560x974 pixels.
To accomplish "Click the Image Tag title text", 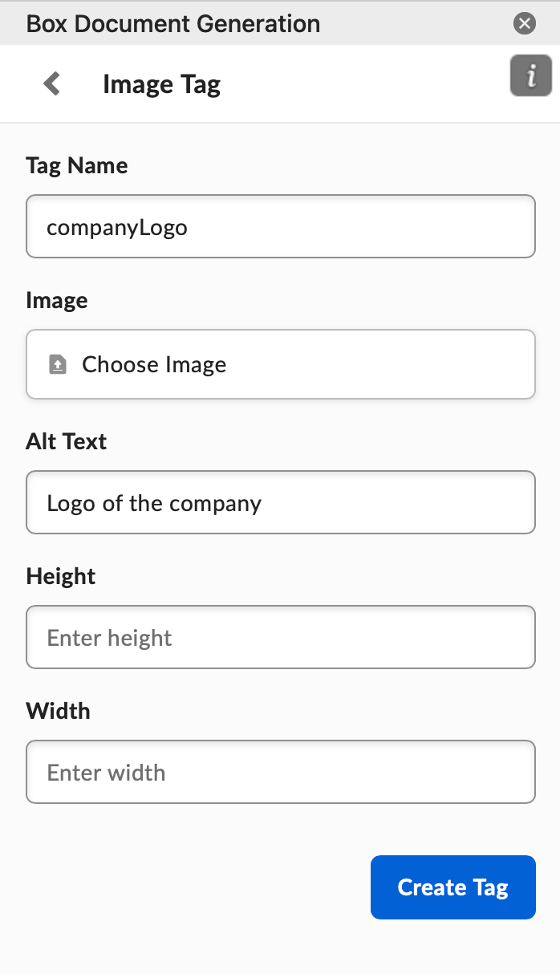I will [161, 83].
